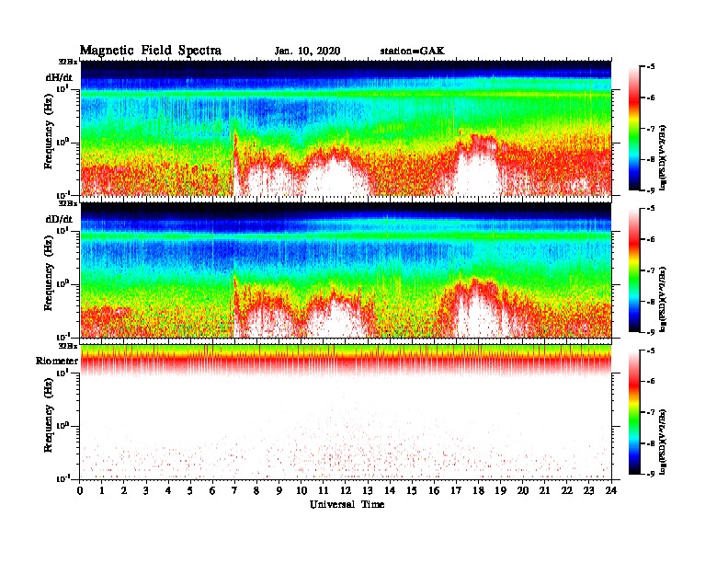Click the "2" hour tick on time axis
The width and height of the screenshot is (728, 563).
(124, 491)
